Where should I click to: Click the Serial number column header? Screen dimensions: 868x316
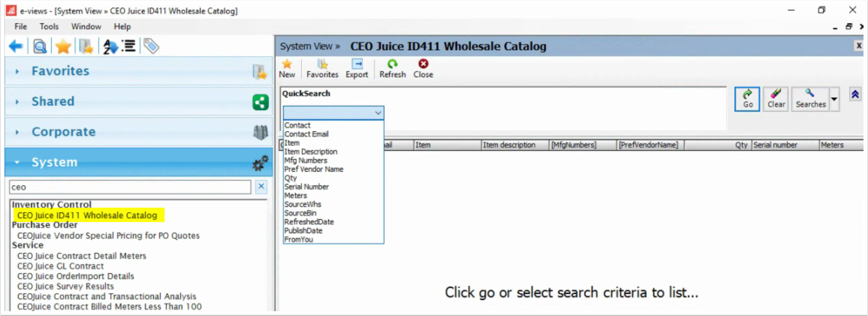(785, 145)
